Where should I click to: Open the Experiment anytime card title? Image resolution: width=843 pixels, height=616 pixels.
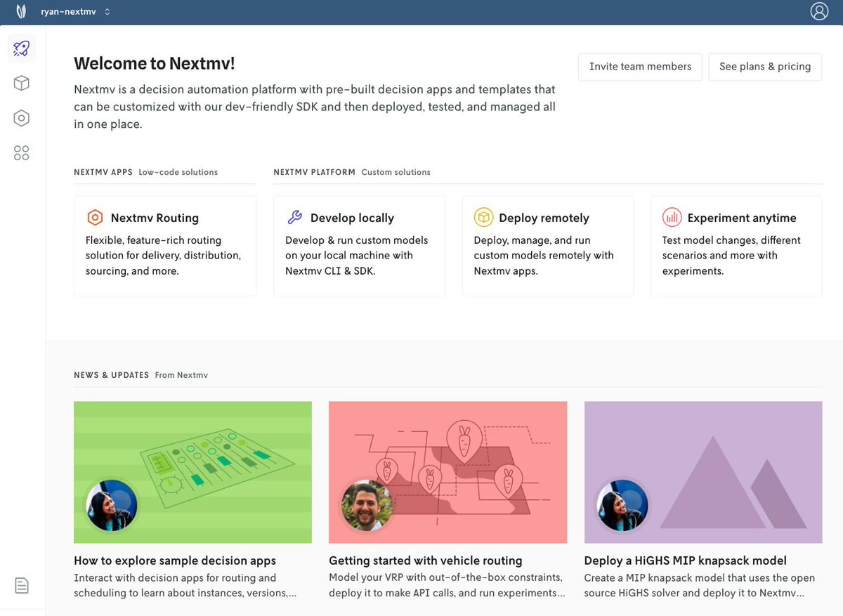742,218
